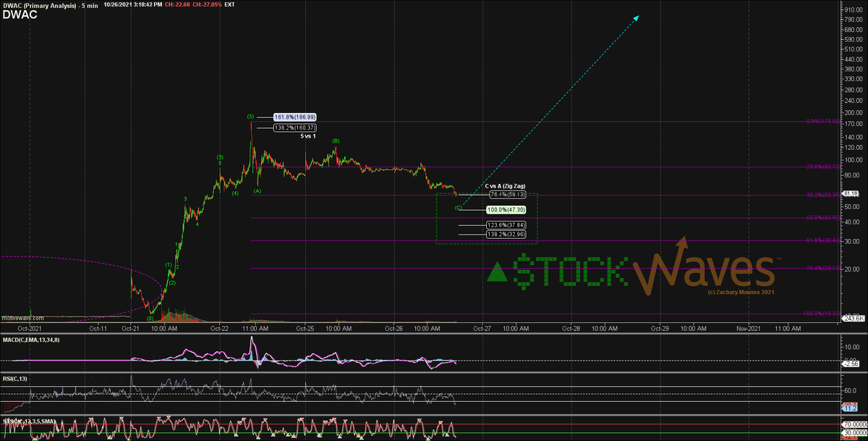The width and height of the screenshot is (868, 441).
Task: Click the 'CH:-27.05%' percent change value
Action: 208,4
